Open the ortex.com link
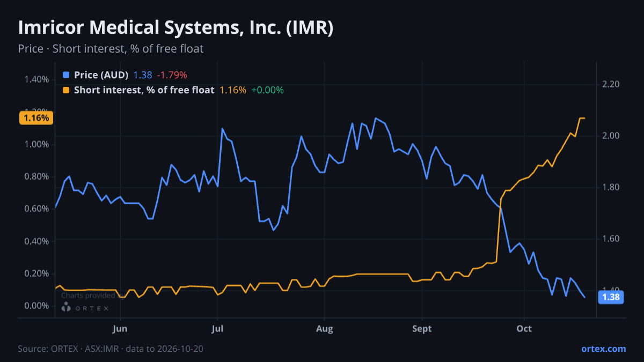This screenshot has height=362, width=644. [x=603, y=349]
